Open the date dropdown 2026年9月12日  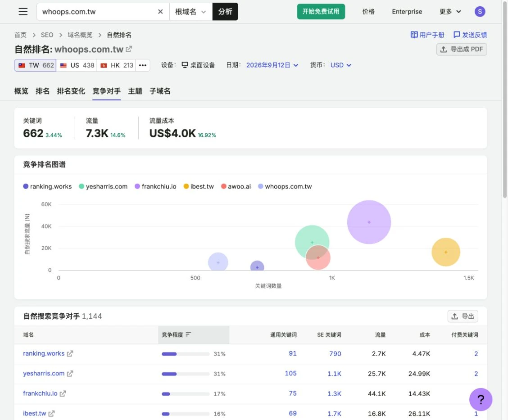pos(272,65)
